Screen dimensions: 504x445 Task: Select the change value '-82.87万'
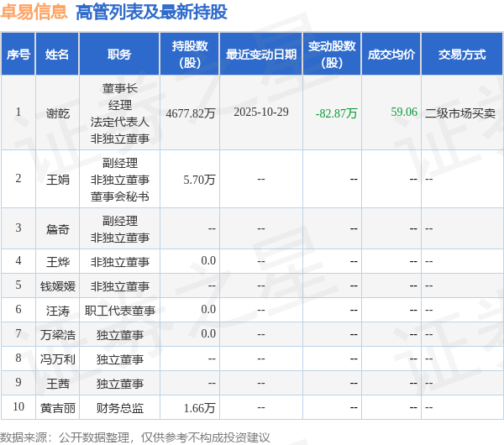coord(336,113)
